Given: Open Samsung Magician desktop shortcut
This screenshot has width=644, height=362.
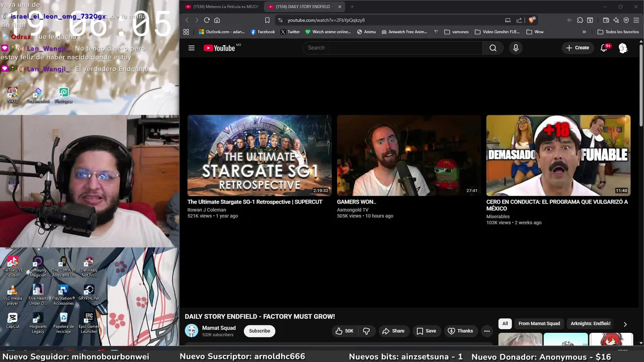Looking at the screenshot, I should point(38,267).
